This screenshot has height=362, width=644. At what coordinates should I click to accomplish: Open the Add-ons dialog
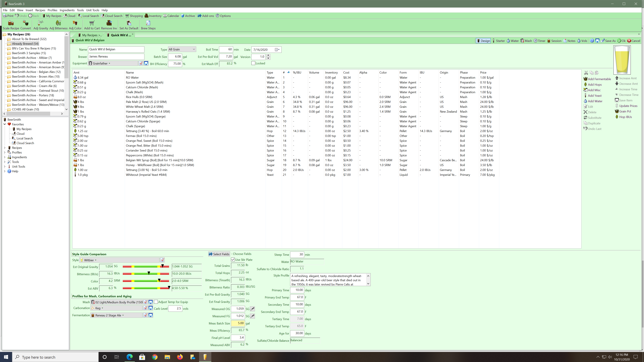pyautogui.click(x=206, y=16)
